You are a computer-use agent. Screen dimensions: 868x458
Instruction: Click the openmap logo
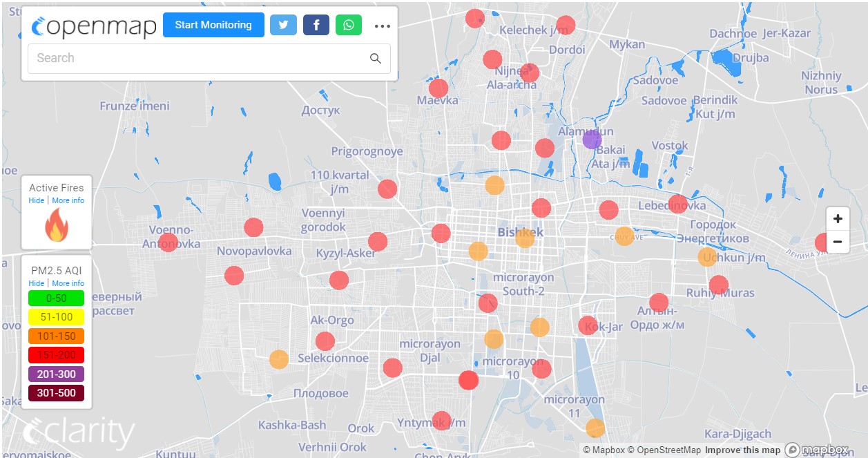pos(94,26)
